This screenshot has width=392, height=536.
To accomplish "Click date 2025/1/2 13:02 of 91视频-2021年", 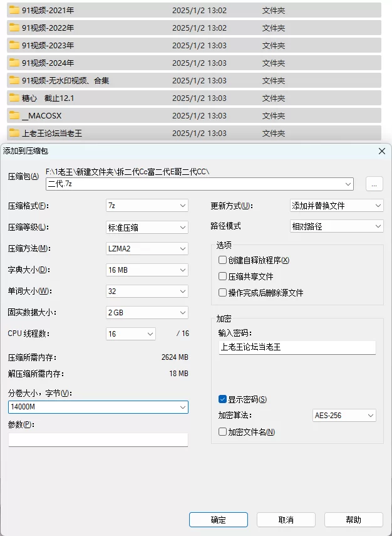I will click(199, 10).
